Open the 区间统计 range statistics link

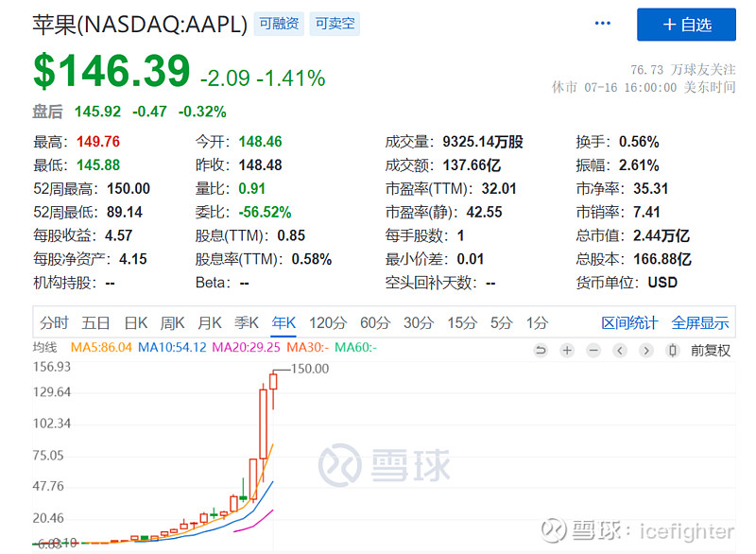point(629,322)
